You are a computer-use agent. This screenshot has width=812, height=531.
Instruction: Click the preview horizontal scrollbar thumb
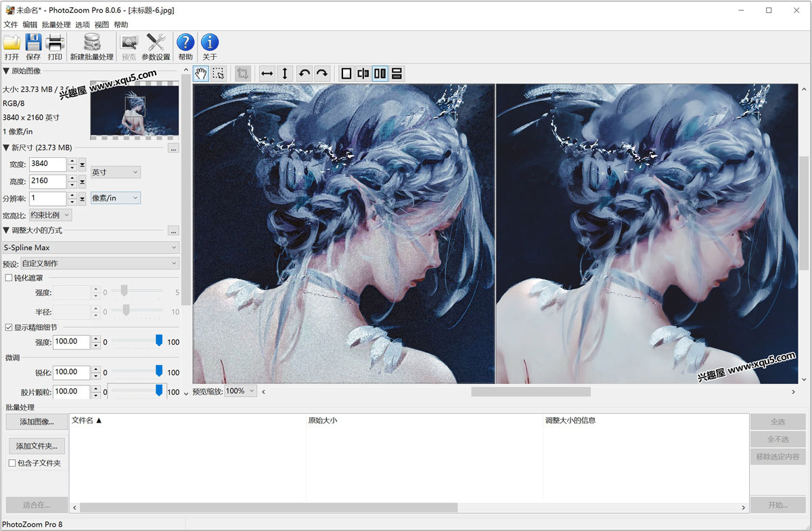(x=531, y=391)
